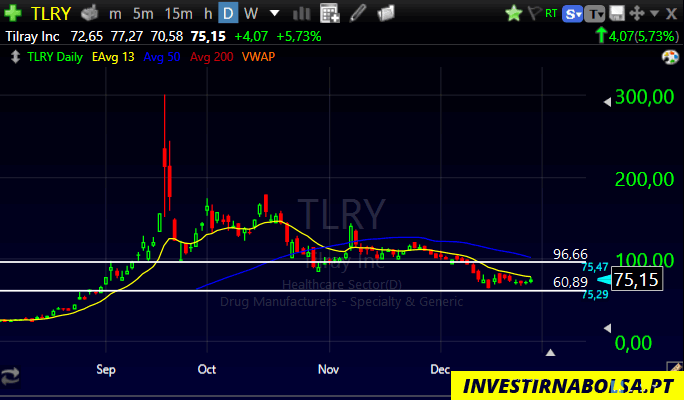Click the 60,89 horizontal line label

(570, 282)
